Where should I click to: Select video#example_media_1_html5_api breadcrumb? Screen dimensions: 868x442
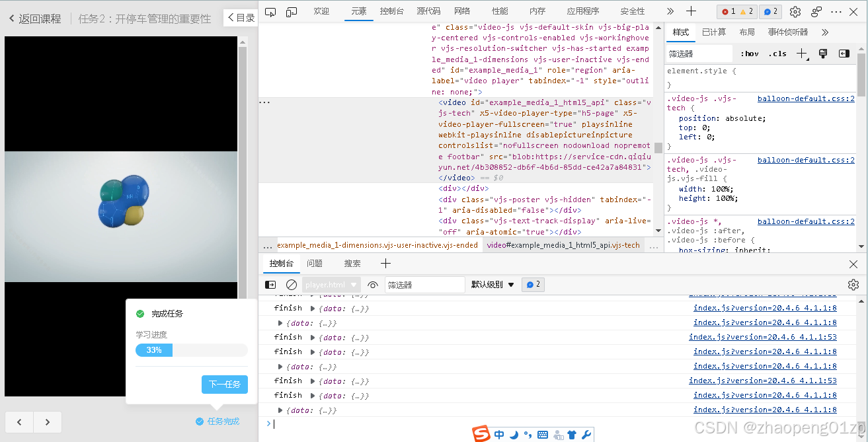563,245
